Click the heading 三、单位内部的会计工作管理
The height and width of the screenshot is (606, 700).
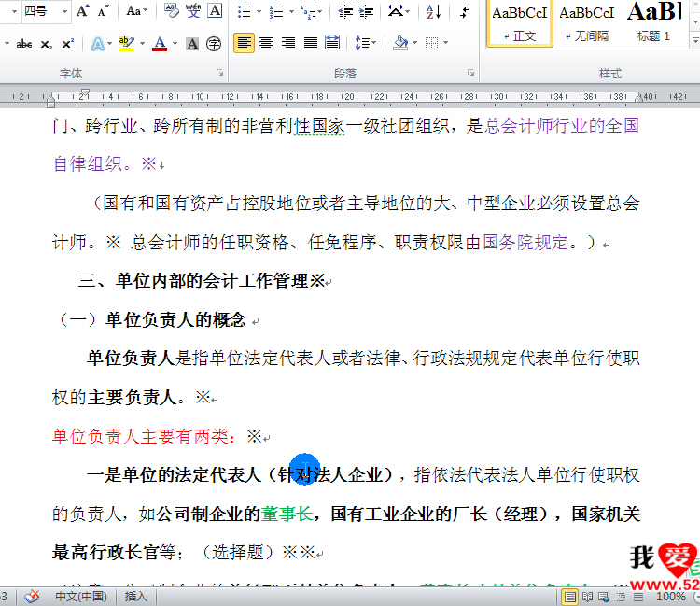[x=202, y=281]
